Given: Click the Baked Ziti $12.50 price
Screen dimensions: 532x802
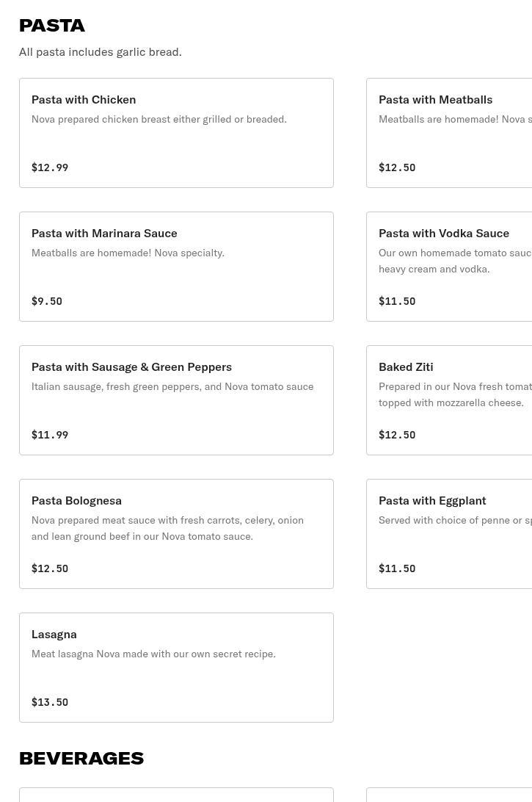Looking at the screenshot, I should tap(397, 435).
